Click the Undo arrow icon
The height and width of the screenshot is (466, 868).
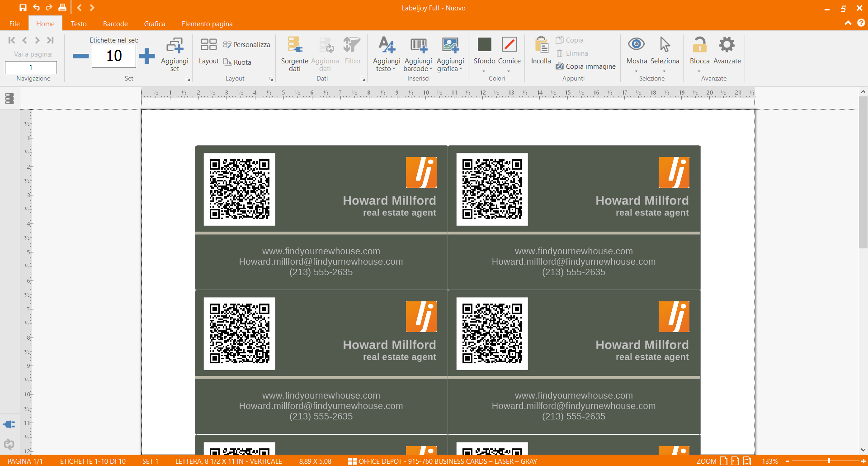coord(36,8)
